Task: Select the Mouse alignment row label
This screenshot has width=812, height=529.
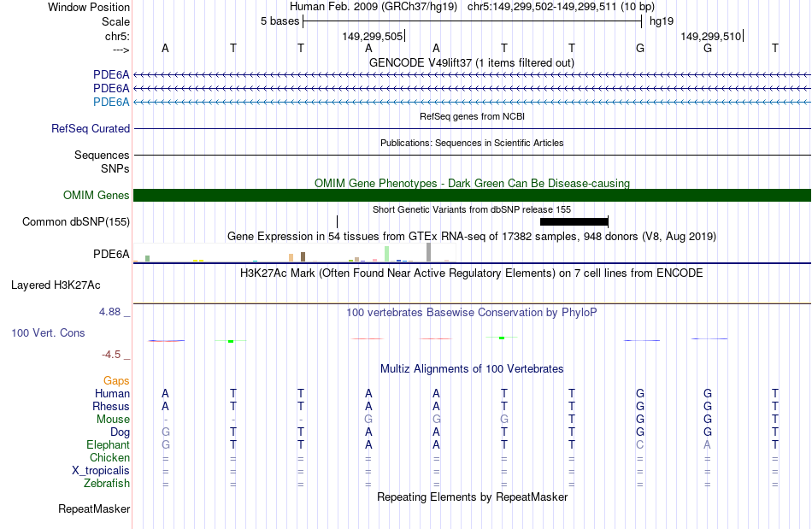Action: pos(113,420)
